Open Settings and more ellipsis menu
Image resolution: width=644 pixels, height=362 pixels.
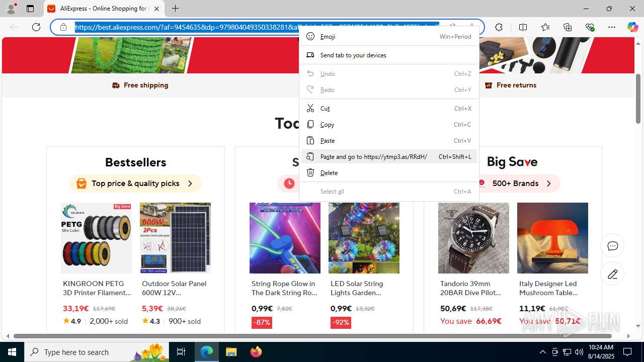coord(612,27)
